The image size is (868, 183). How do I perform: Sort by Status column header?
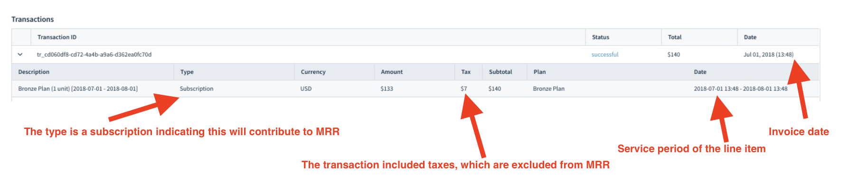click(600, 37)
